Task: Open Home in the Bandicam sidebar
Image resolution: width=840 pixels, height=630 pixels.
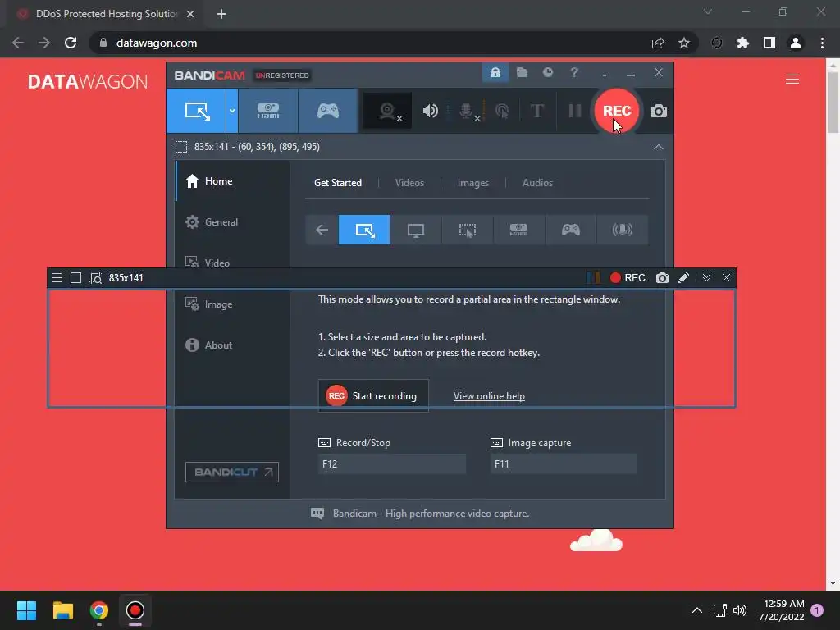Action: coord(232,181)
